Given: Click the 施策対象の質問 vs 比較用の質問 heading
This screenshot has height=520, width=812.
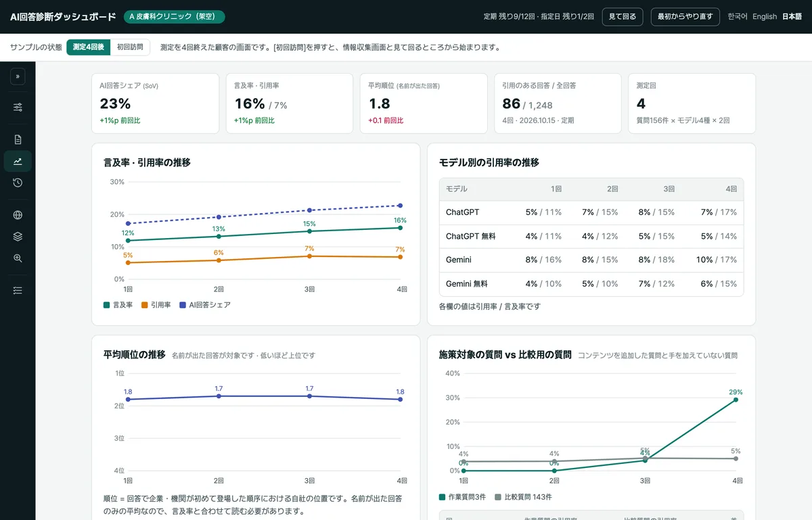Looking at the screenshot, I should 505,354.
